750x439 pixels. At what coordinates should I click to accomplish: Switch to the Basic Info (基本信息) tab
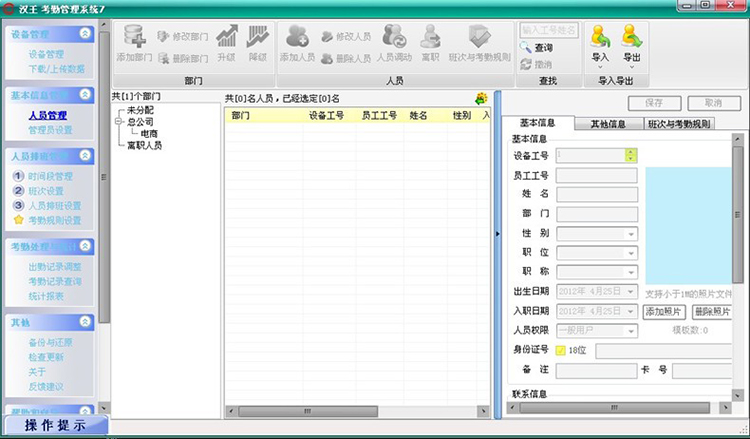538,123
